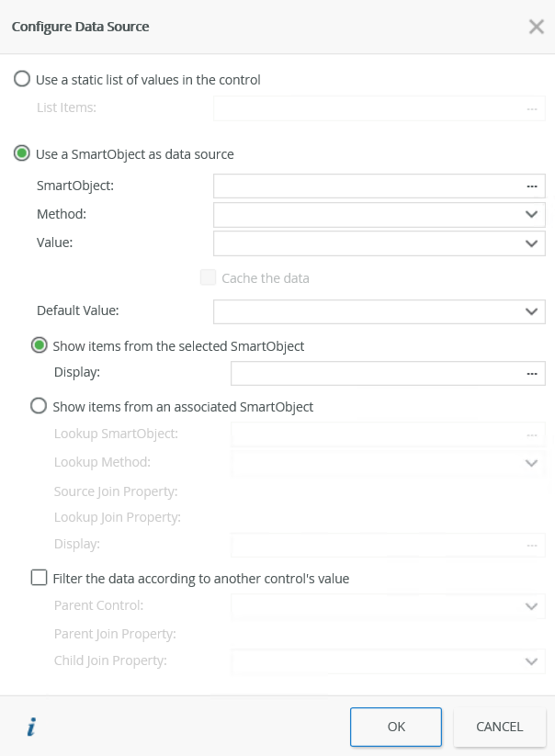Enable filter by another control's value
Image resolution: width=555 pixels, height=756 pixels.
39,579
